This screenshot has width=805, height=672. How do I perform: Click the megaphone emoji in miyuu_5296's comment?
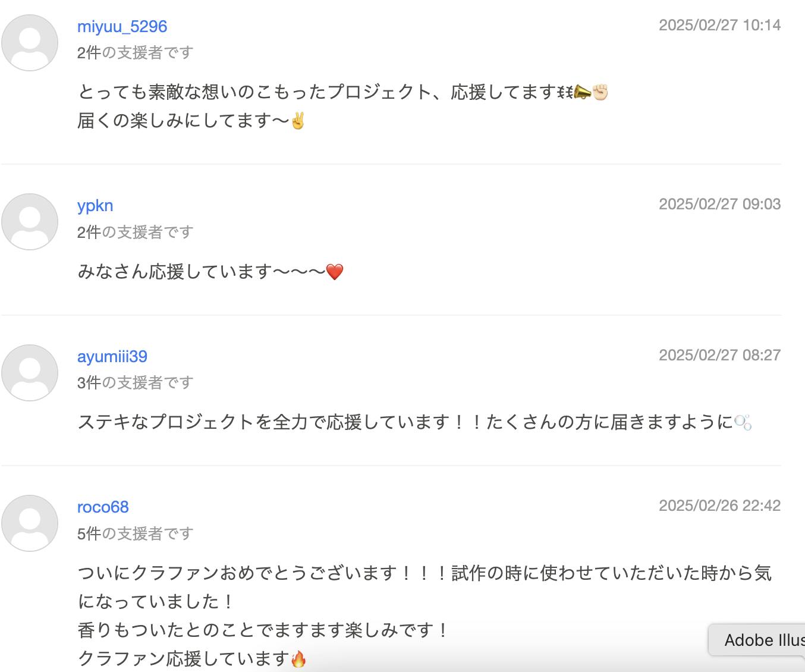tap(582, 92)
